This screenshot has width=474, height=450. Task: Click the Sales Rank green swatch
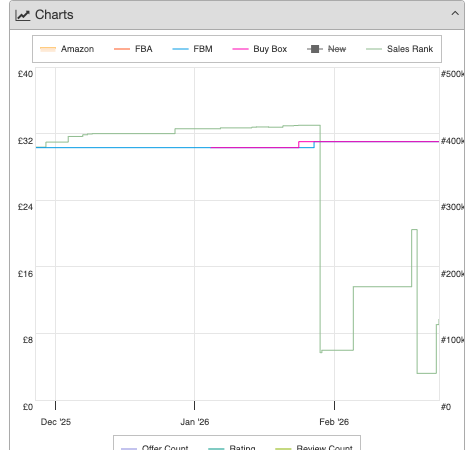tap(374, 49)
